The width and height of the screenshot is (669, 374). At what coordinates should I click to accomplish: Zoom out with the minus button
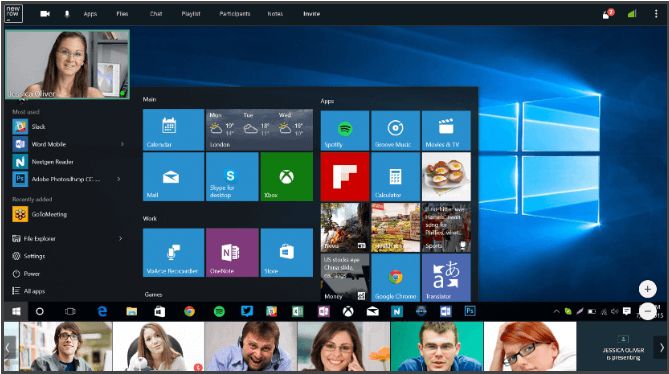647,311
